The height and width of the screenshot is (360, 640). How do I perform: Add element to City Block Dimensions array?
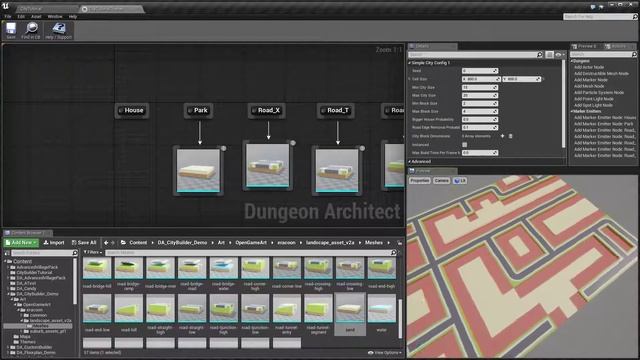pyautogui.click(x=502, y=136)
